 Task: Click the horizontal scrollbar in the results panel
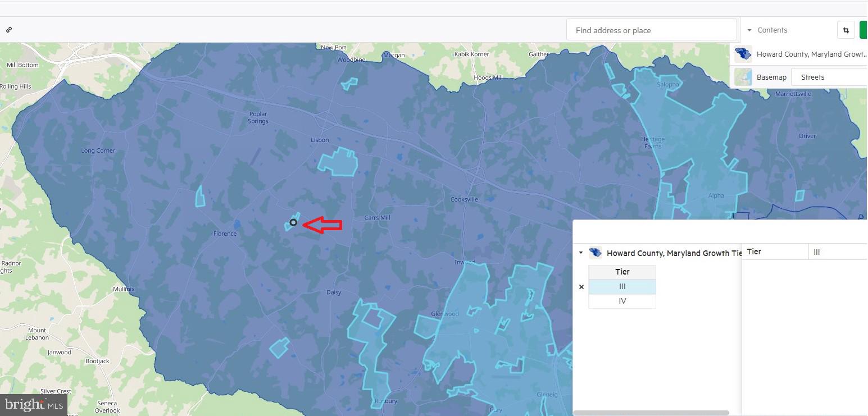click(651, 413)
